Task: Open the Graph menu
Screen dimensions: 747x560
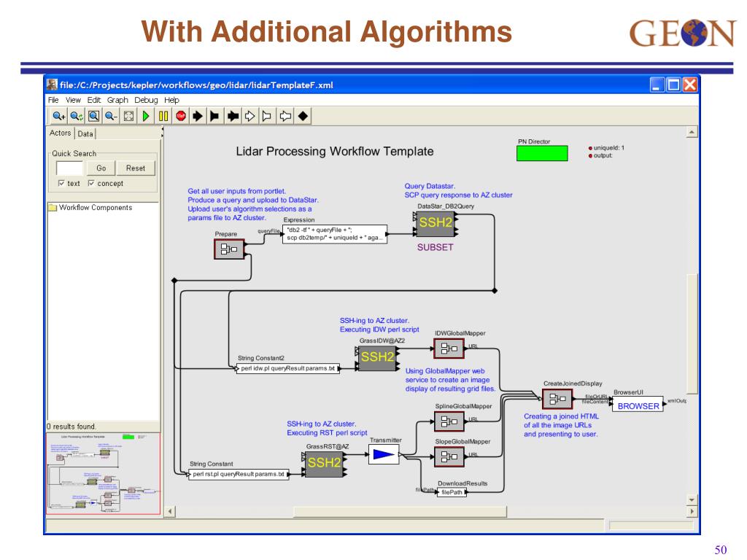Action: click(117, 100)
